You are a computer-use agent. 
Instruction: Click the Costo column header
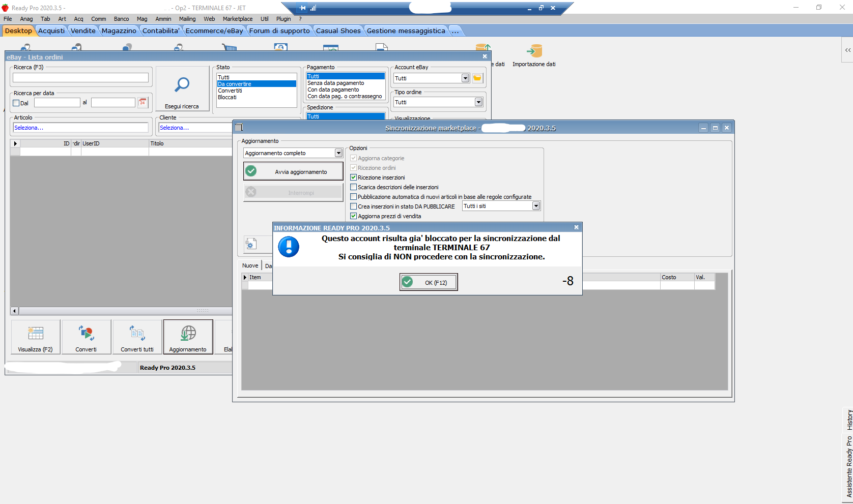(x=677, y=277)
